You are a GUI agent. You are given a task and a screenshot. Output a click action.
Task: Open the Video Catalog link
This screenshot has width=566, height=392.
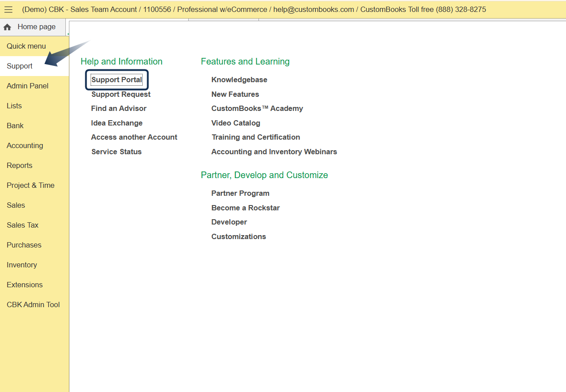coord(236,123)
